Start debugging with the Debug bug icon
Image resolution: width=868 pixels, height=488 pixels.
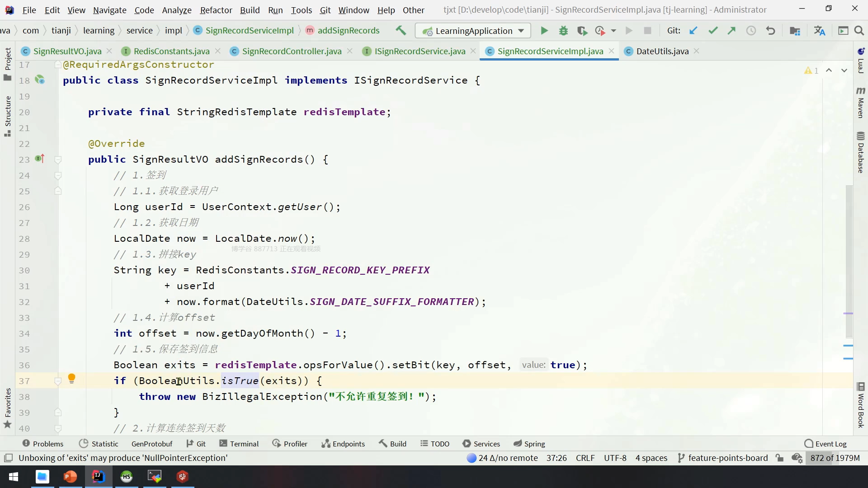(563, 31)
